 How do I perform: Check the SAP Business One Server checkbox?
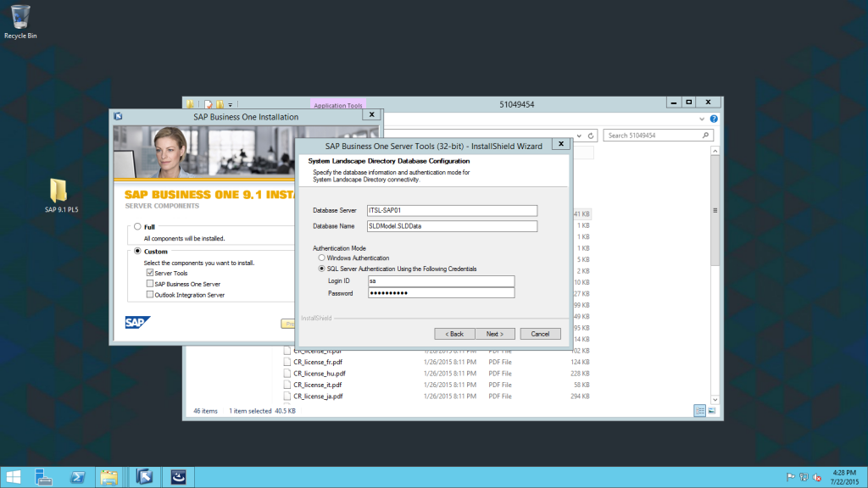[x=150, y=284]
